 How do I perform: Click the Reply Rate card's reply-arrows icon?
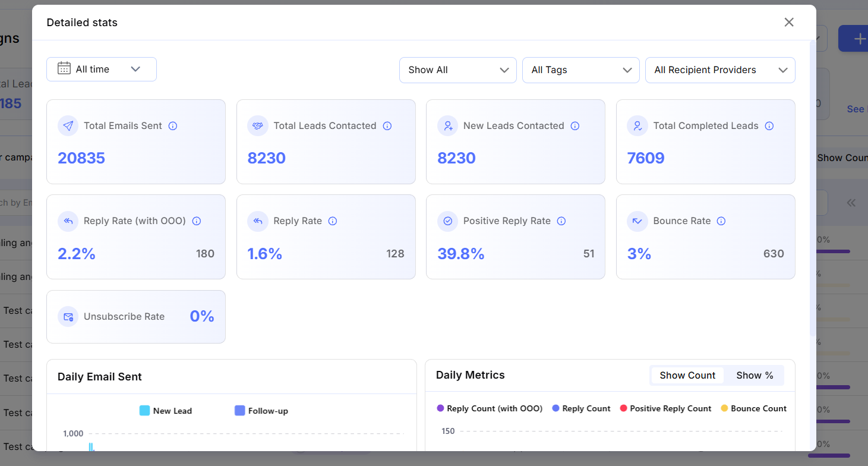tap(258, 221)
